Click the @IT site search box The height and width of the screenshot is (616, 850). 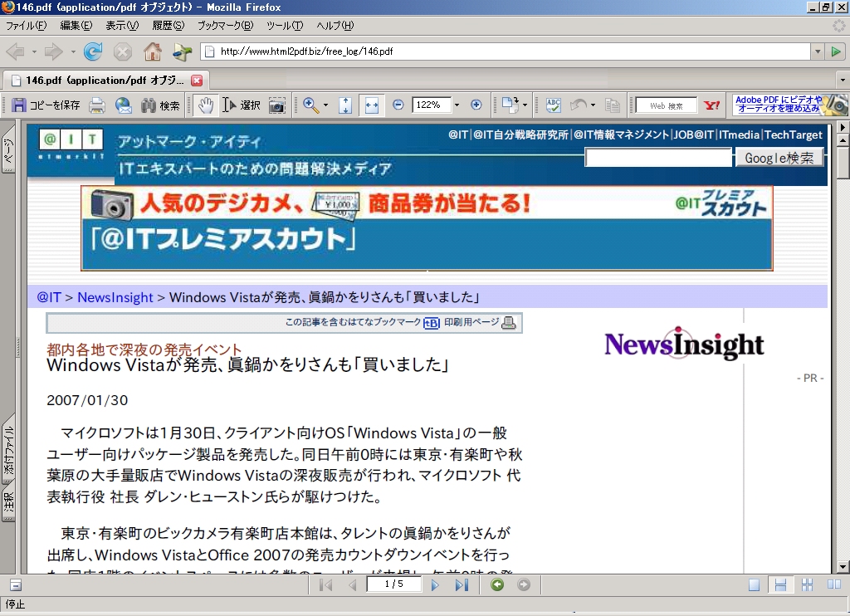658,158
